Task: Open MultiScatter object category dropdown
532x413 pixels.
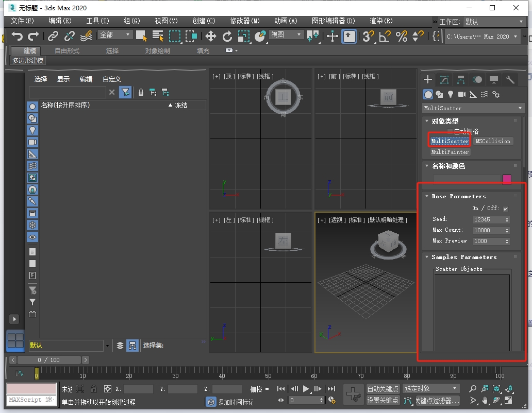Action: 473,108
